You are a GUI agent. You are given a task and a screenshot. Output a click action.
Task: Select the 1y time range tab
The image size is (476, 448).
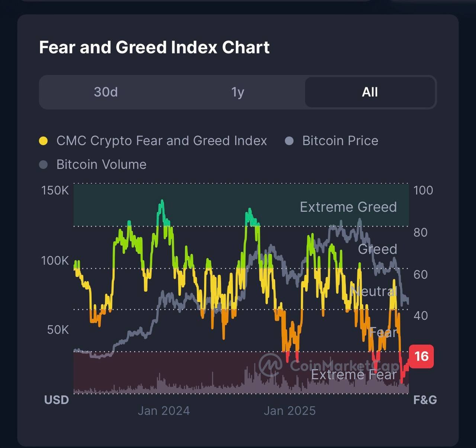click(x=238, y=92)
